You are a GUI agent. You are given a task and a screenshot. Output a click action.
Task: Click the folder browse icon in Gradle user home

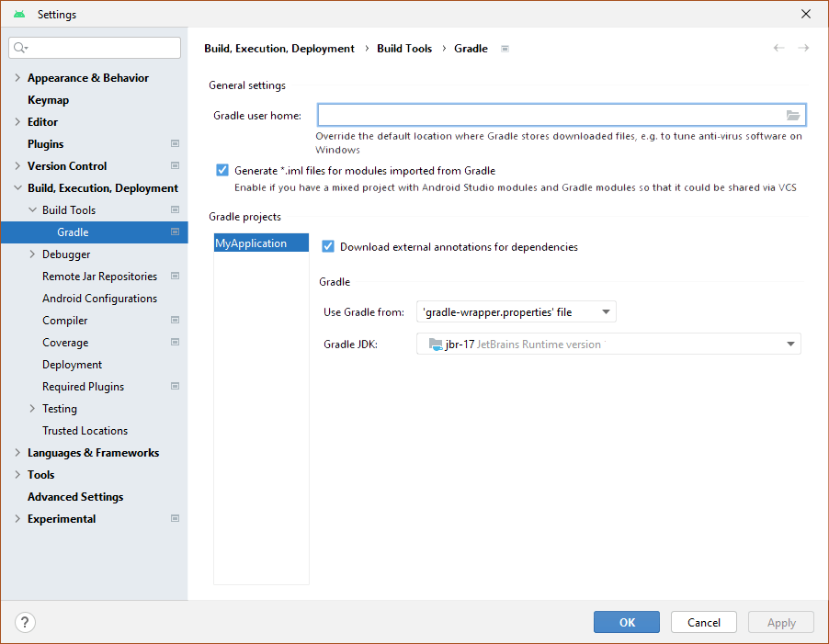coord(792,115)
